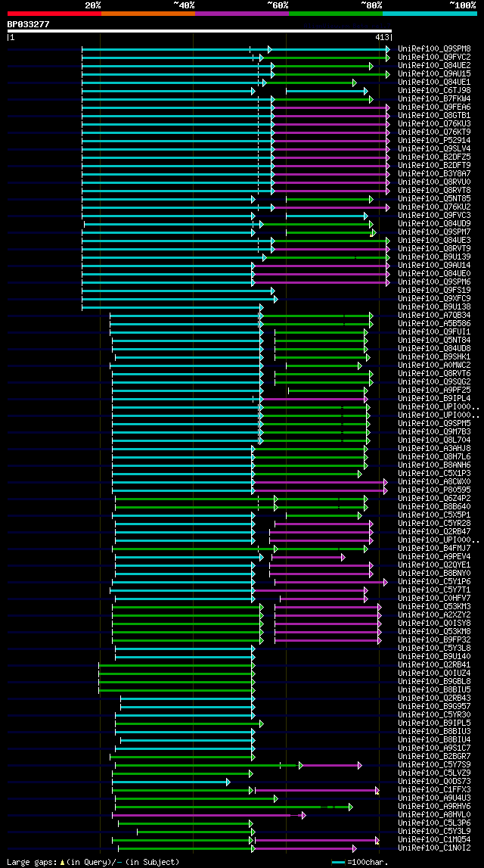Open the UniRef100_Q9FUI1 alignment

point(434,331)
